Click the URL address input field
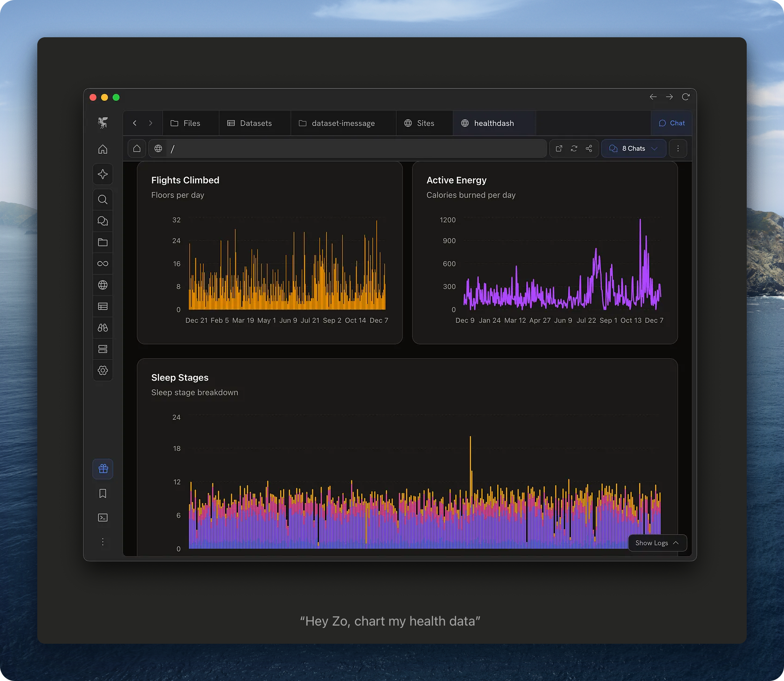 click(354, 149)
